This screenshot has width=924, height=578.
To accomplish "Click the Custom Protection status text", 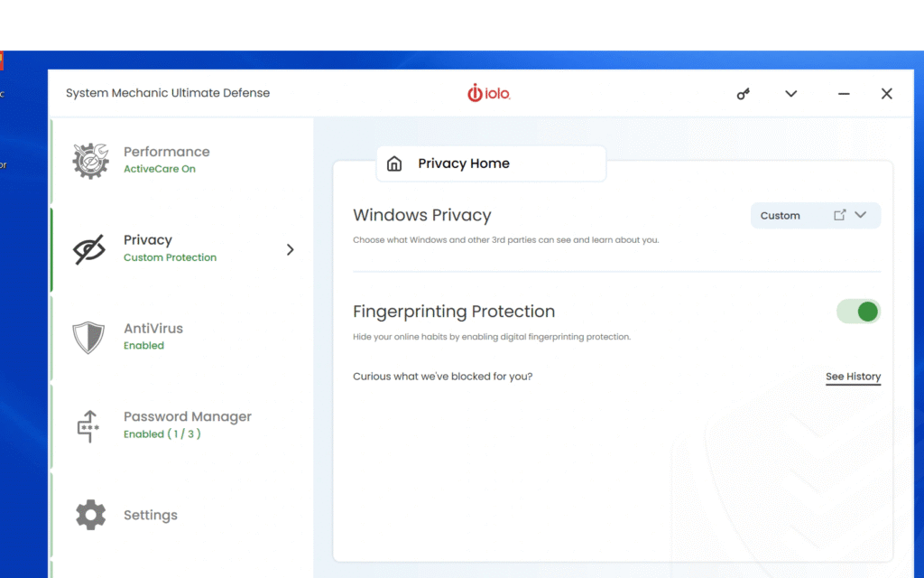I will click(x=170, y=257).
